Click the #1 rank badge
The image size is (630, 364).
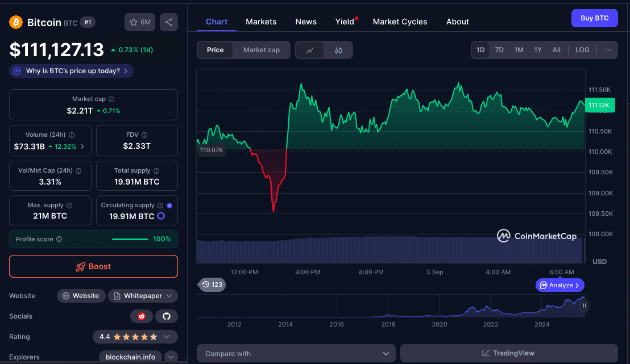88,23
